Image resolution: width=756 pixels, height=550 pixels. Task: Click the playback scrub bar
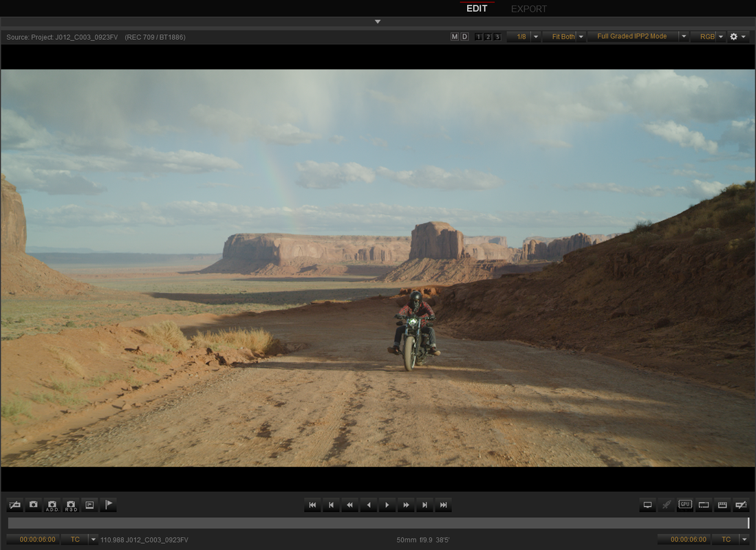pyautogui.click(x=378, y=523)
